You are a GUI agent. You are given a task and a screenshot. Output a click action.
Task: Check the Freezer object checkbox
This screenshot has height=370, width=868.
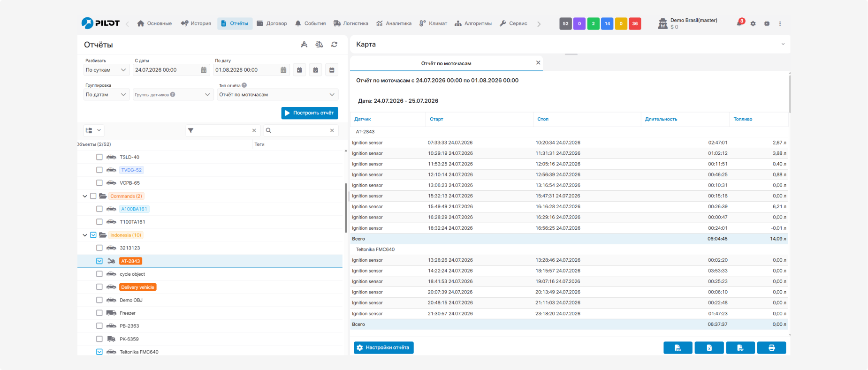[99, 313]
